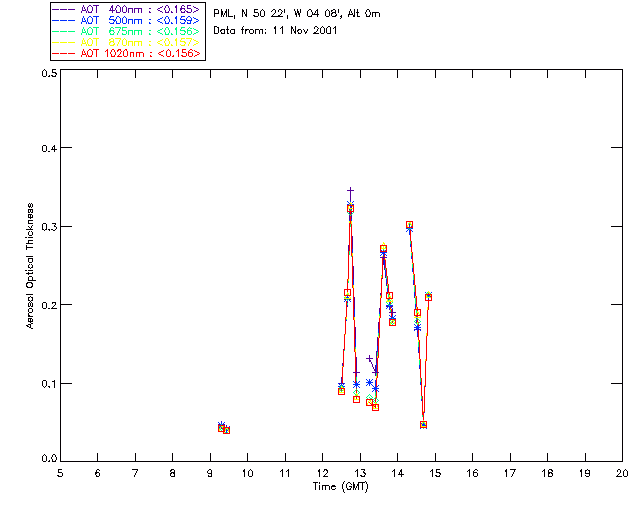Click x-axis tick label 16
The height and width of the screenshot is (512, 640).
point(473,474)
